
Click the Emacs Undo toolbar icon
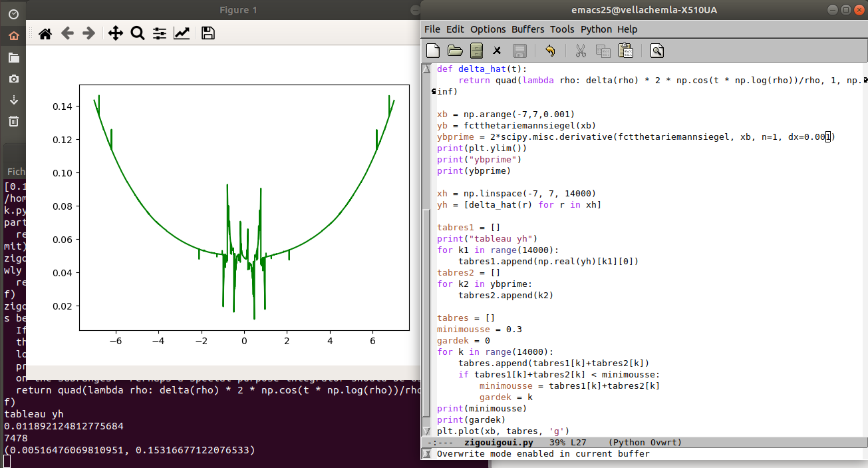(549, 51)
